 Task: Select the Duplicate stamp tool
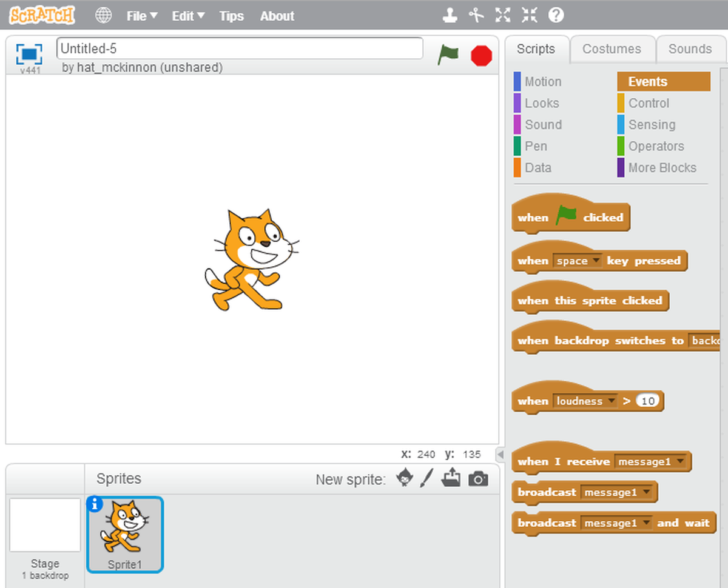[450, 15]
